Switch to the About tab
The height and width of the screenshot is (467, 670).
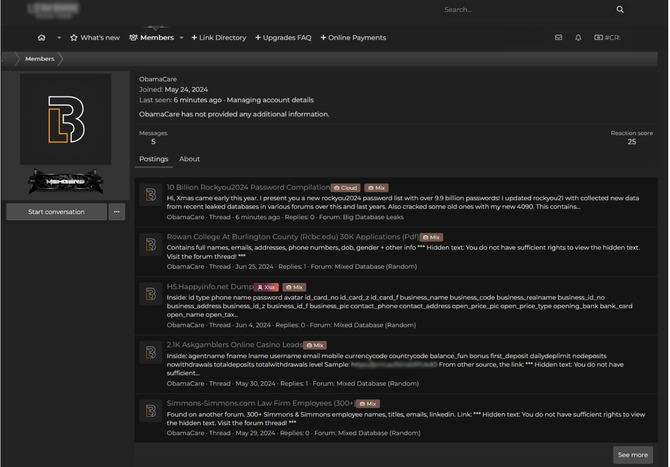coord(189,159)
